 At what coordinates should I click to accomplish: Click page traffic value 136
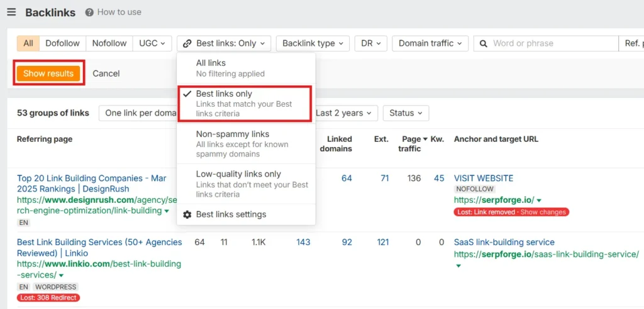point(414,178)
